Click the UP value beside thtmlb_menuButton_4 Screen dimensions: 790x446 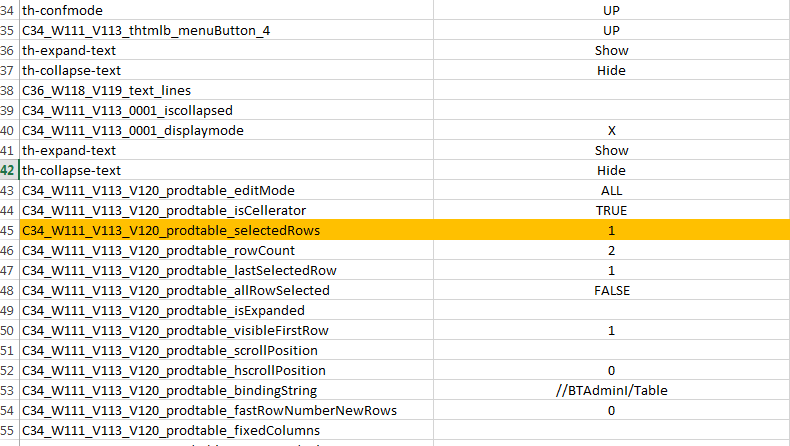click(612, 30)
